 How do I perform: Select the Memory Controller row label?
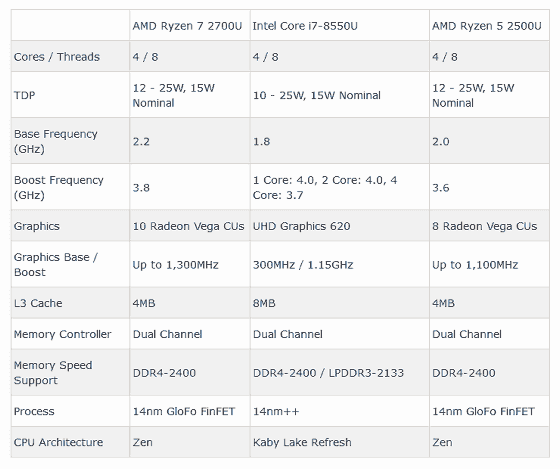click(70, 334)
